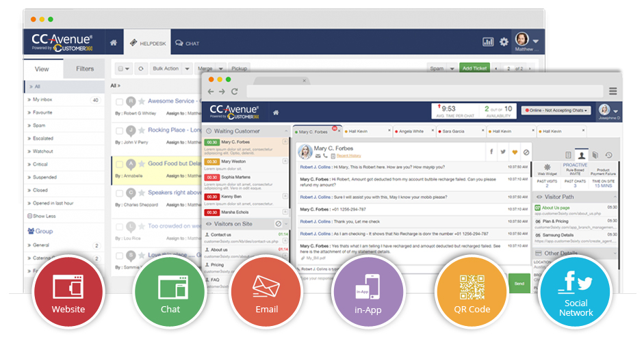Image resolution: width=644 pixels, height=339 pixels.
Task: Send the chat response with Send button
Action: [519, 284]
